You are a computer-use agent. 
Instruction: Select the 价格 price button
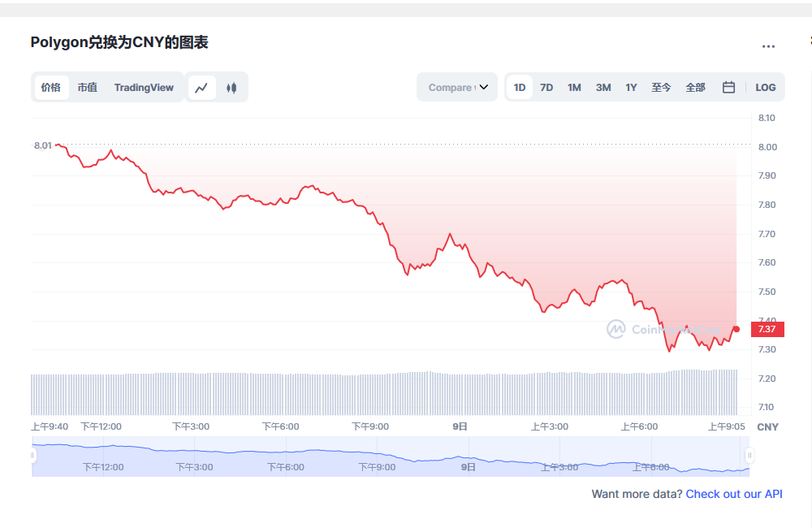coord(50,87)
